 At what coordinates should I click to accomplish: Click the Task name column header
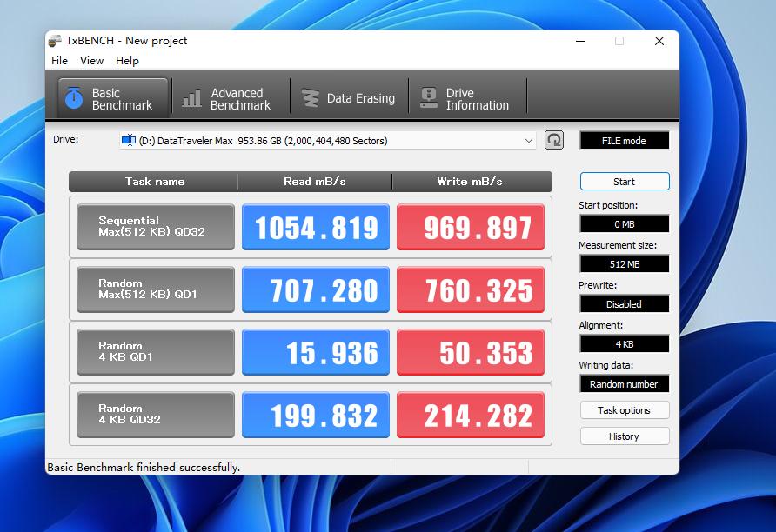point(154,182)
